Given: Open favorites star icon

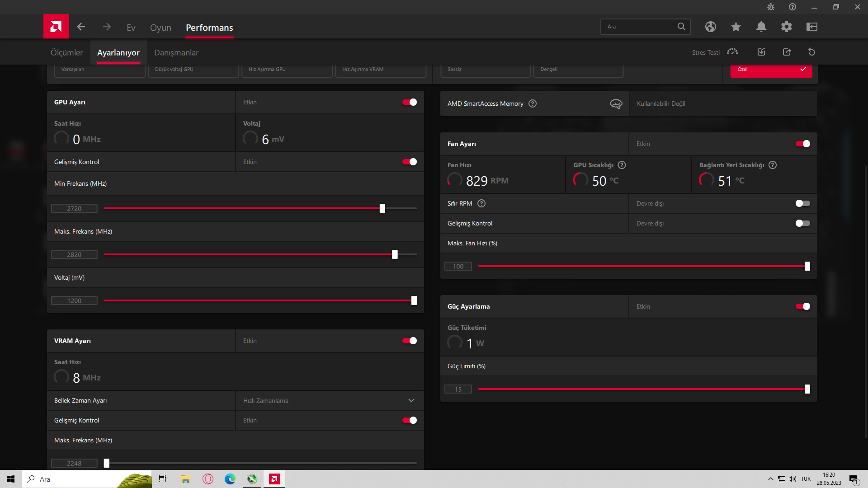Looking at the screenshot, I should point(736,27).
